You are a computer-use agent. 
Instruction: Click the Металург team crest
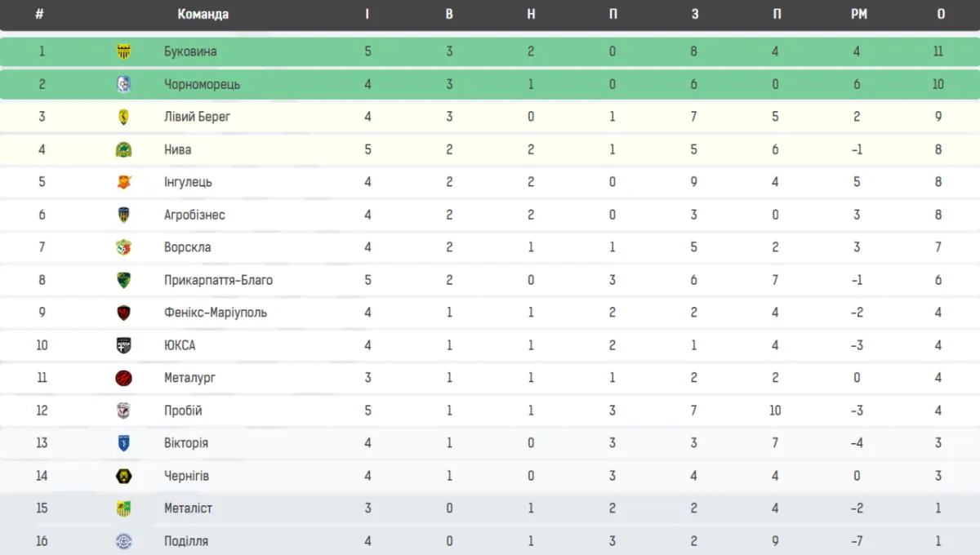point(124,378)
